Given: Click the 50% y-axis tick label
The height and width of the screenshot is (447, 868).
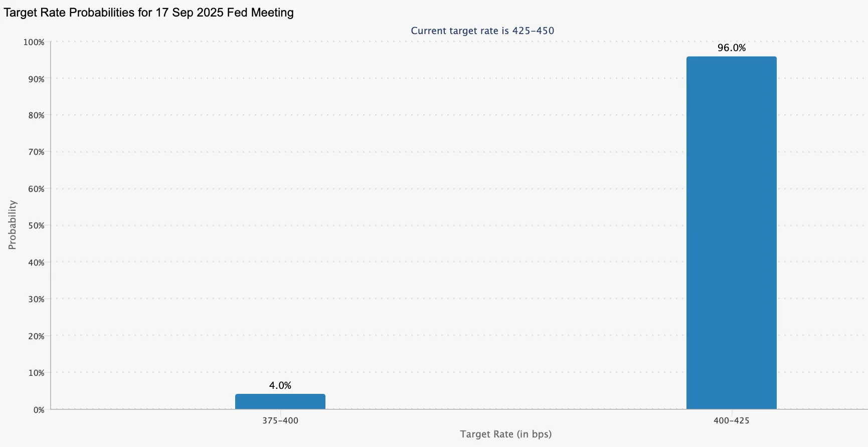Looking at the screenshot, I should [x=36, y=226].
